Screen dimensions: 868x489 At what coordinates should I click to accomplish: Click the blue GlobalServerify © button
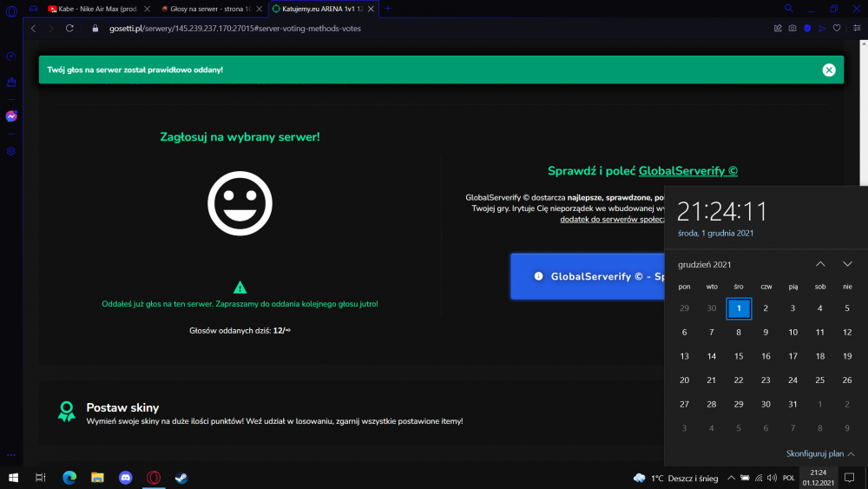tap(588, 276)
